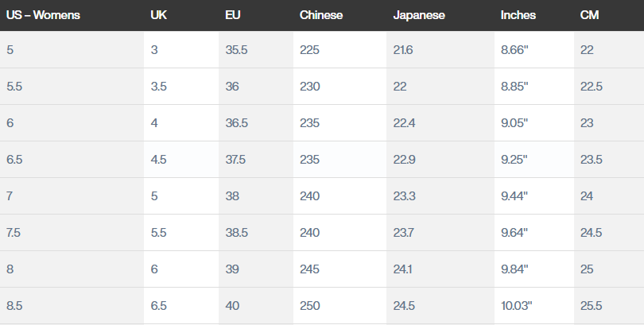This screenshot has height=325, width=644.
Task: Click the US – Womens column header
Action: tap(43, 15)
